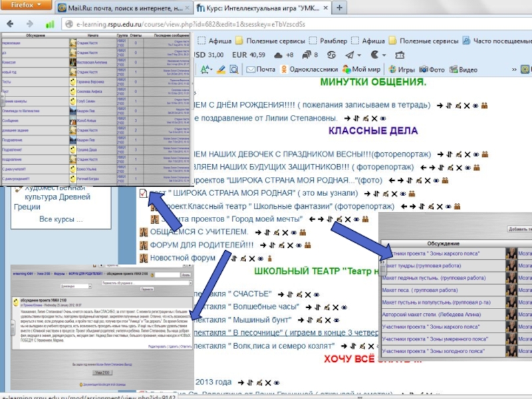Open the Рамблер bookmark
532x399 pixels.
coord(329,41)
